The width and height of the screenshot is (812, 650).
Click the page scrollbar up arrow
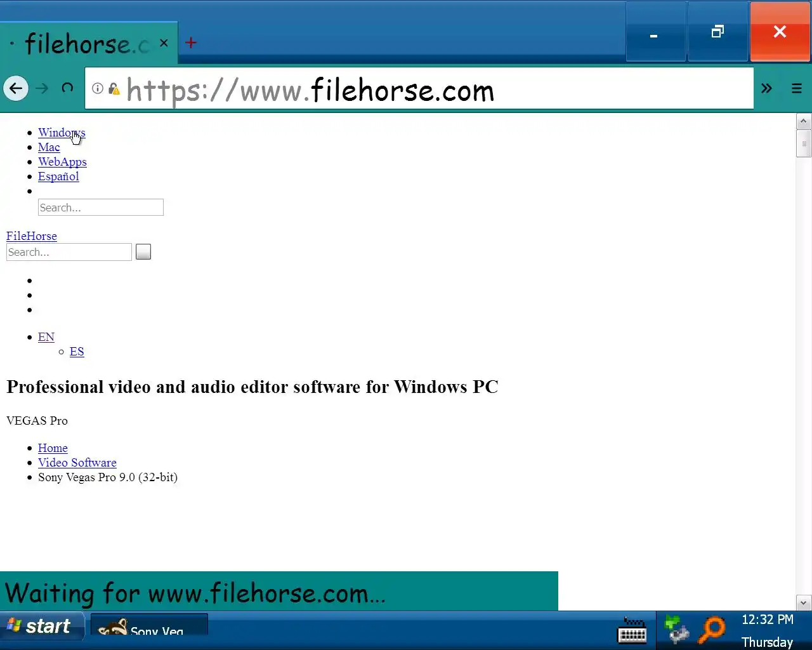[x=804, y=121]
